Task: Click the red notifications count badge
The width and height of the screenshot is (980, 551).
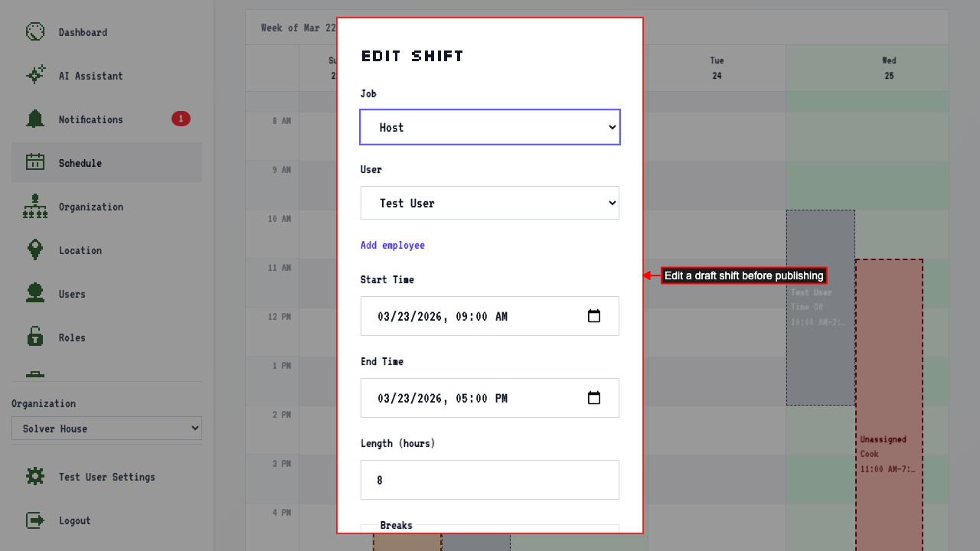Action: (181, 119)
